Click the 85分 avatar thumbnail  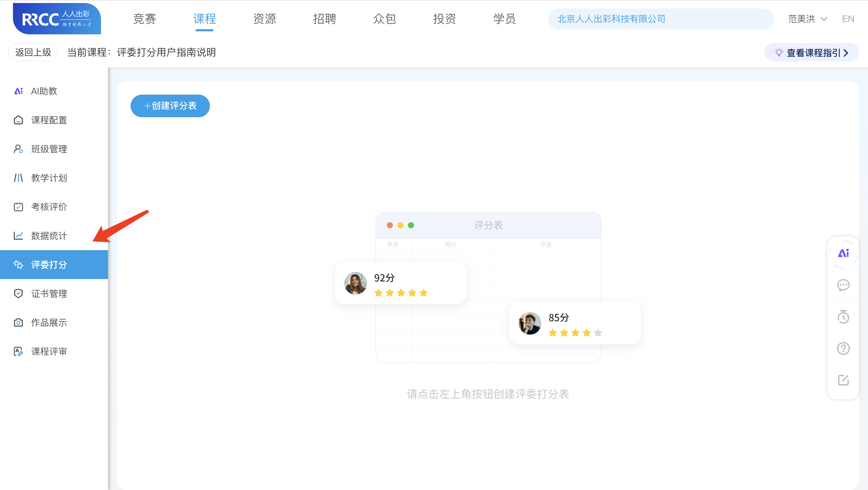(x=530, y=323)
